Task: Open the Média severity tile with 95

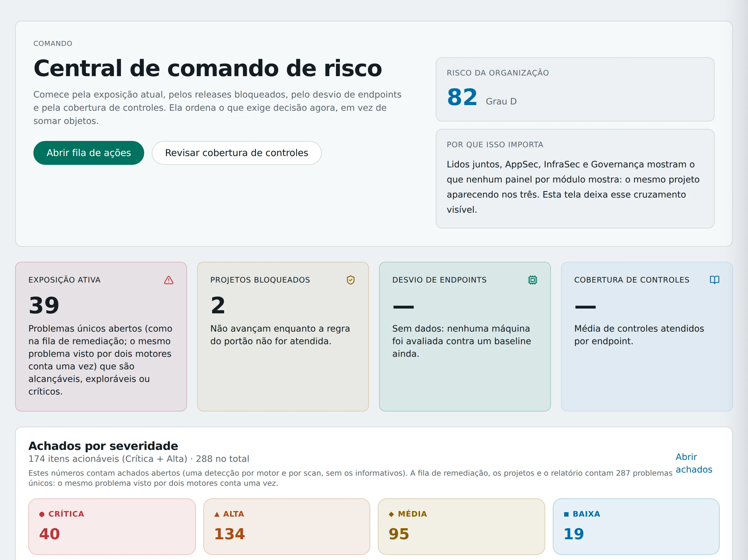Action: (x=461, y=526)
